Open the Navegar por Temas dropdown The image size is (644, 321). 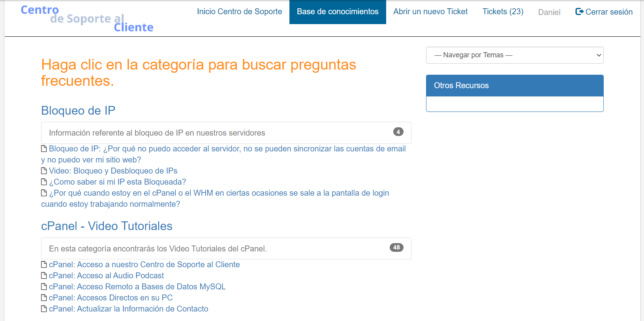coord(514,55)
